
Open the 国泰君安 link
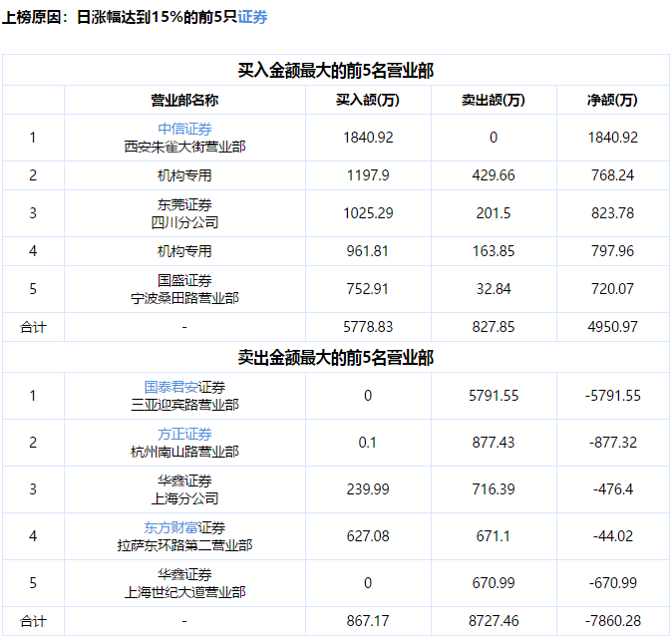click(171, 387)
